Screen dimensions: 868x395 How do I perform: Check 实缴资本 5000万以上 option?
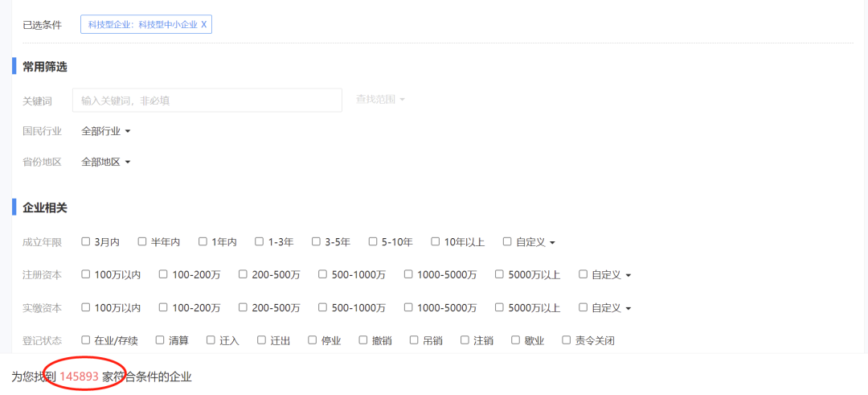[x=499, y=307]
